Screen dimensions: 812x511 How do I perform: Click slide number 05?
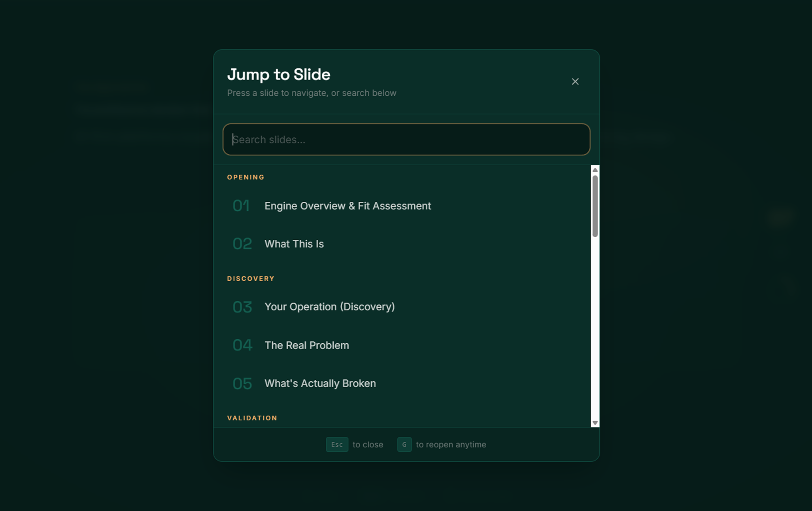click(x=242, y=384)
